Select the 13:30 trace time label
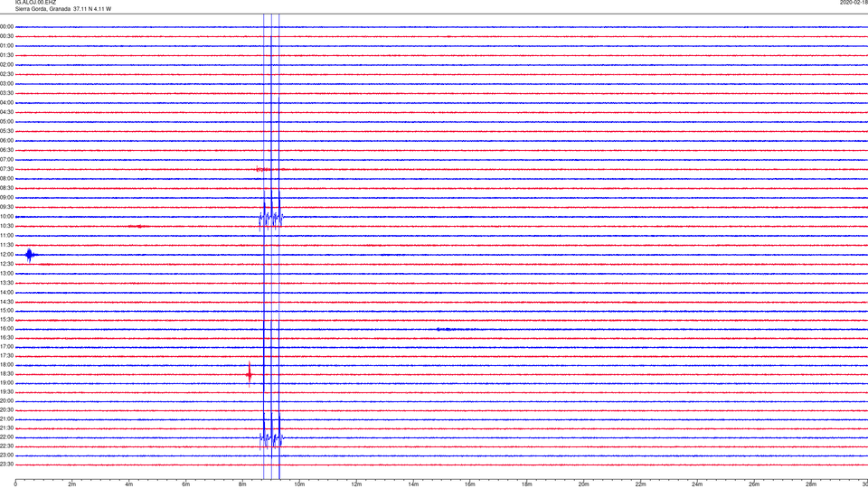Viewport: 868px width, 488px height. 6,283
